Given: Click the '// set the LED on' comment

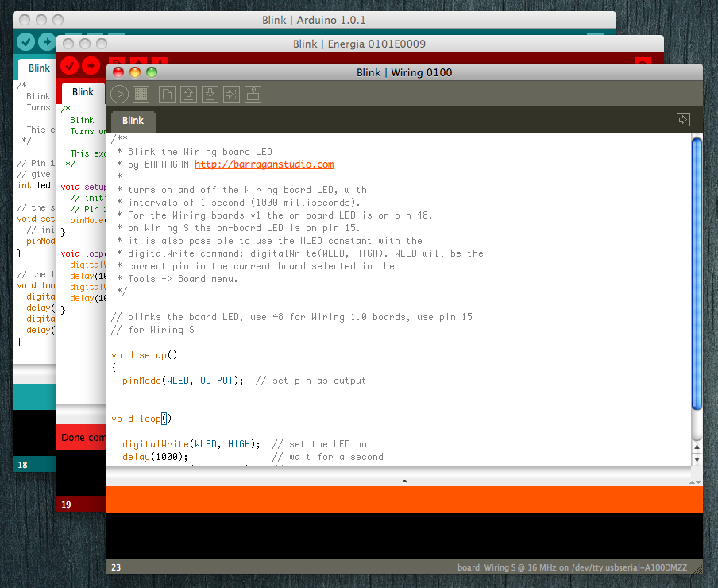Looking at the screenshot, I should pyautogui.click(x=319, y=444).
